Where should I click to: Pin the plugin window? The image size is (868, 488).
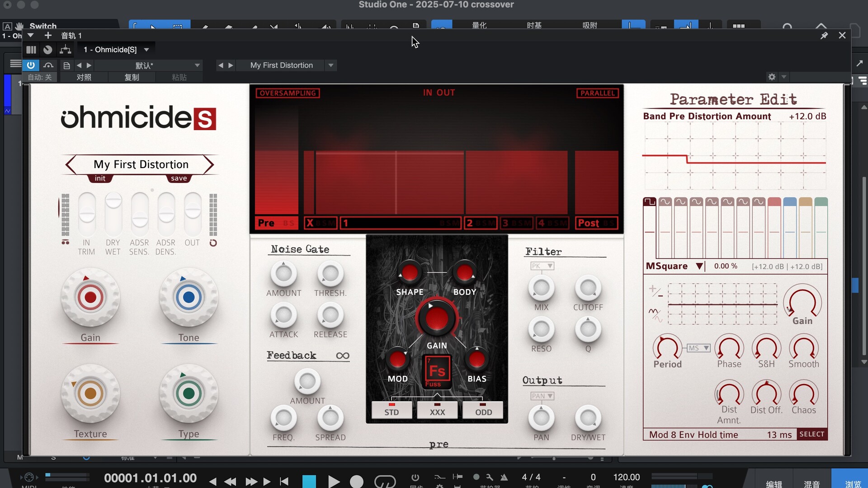(x=824, y=35)
